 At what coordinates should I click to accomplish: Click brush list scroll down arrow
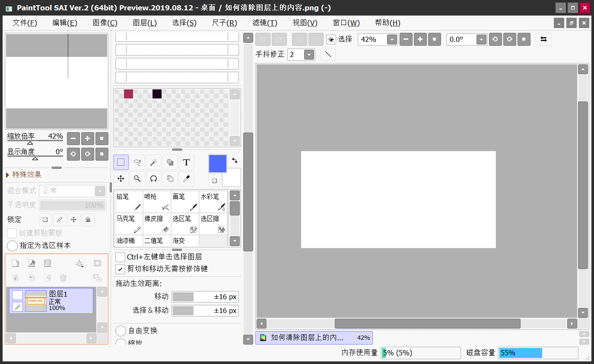(235, 241)
